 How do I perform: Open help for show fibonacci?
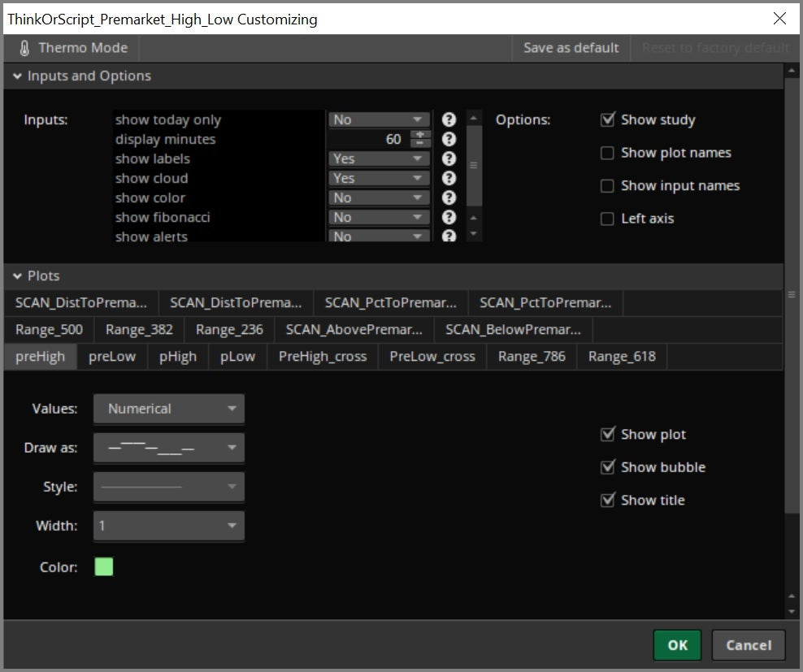449,217
